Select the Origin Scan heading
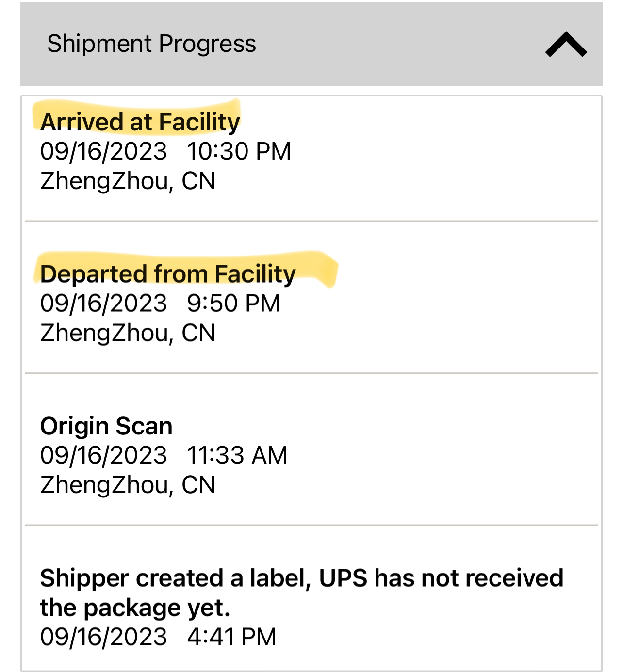Image resolution: width=623 pixels, height=672 pixels. (106, 426)
